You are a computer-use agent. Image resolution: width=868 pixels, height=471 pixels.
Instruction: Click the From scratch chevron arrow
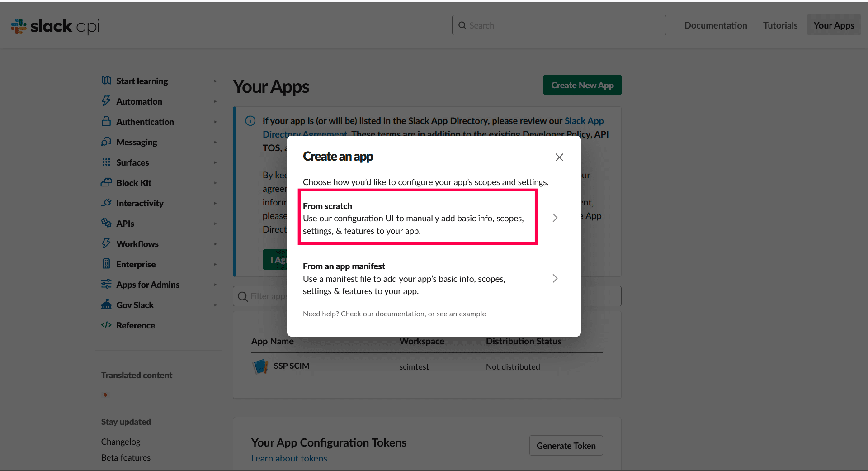pyautogui.click(x=555, y=218)
